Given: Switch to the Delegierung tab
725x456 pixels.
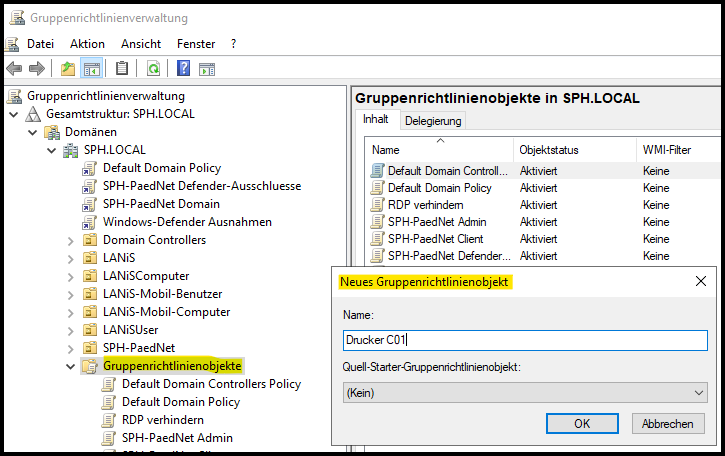Looking at the screenshot, I should pyautogui.click(x=433, y=121).
